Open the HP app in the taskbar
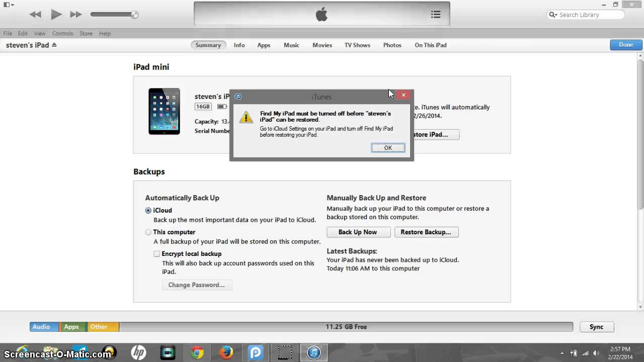644x362 pixels. click(138, 352)
